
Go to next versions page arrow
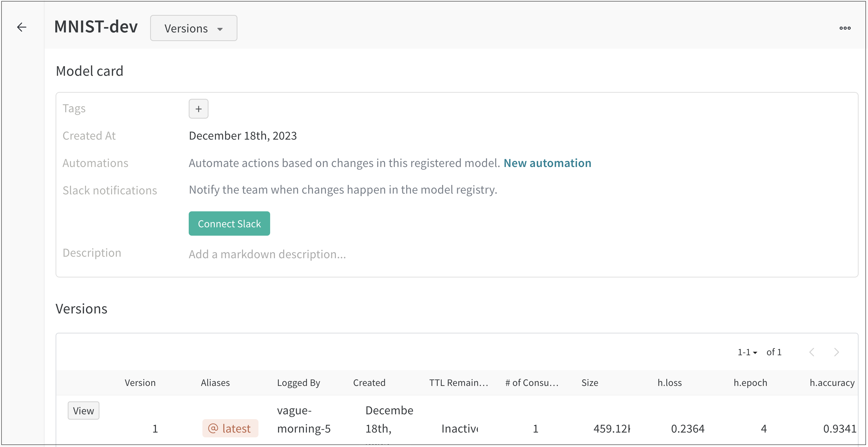click(x=836, y=352)
